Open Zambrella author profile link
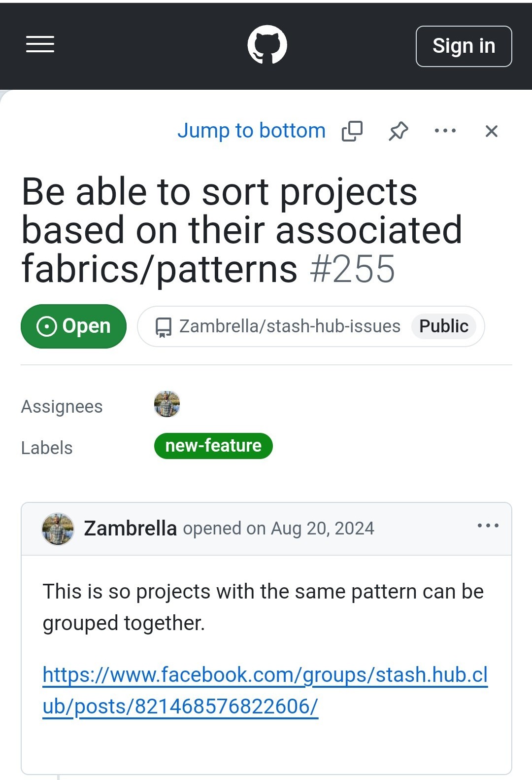 [130, 529]
